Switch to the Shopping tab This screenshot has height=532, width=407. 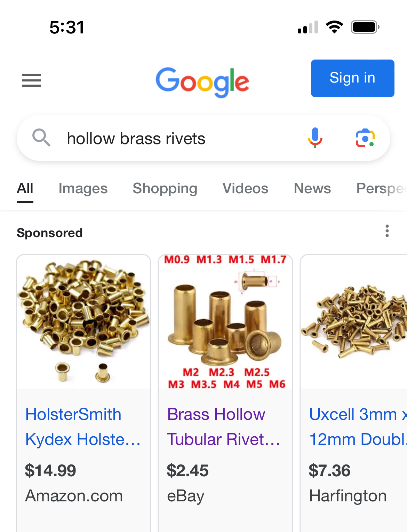[165, 188]
